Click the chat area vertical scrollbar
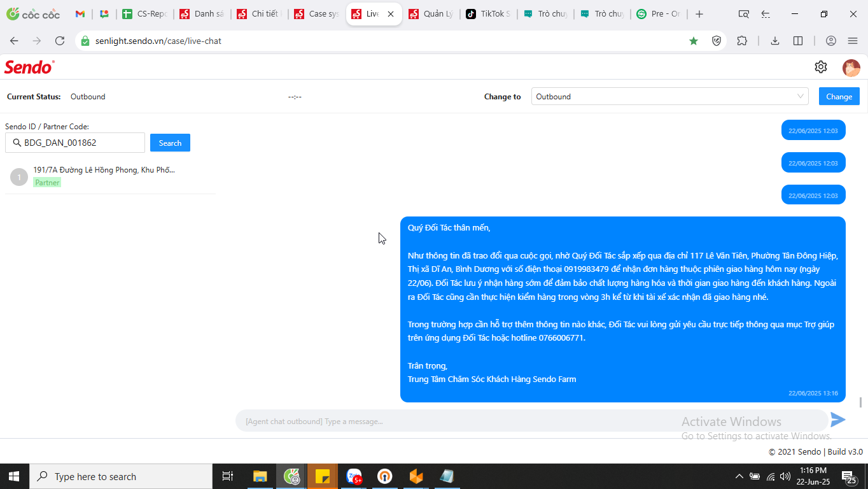This screenshot has height=489, width=868. coord(861,402)
